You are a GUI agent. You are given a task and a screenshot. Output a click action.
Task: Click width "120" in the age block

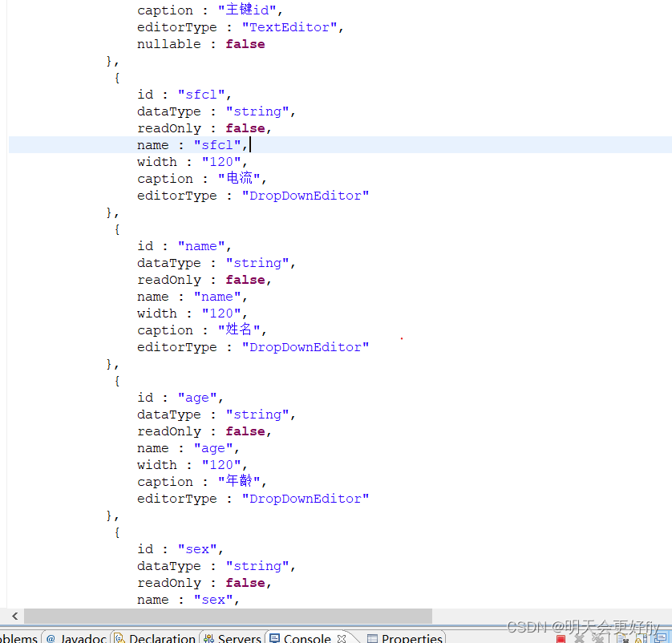tap(221, 465)
